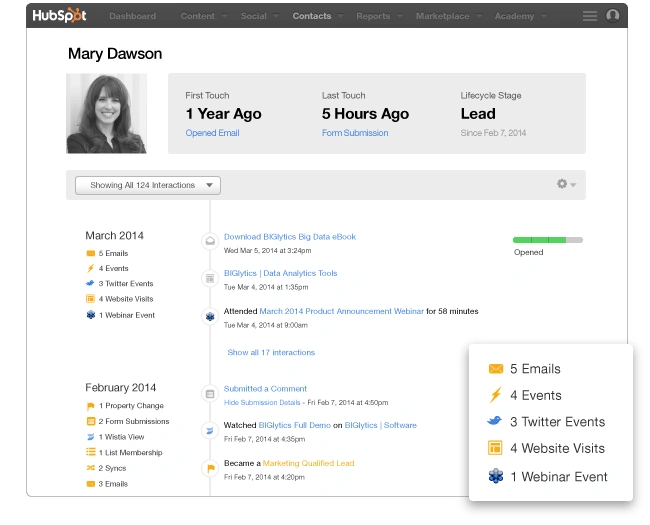Click Mary Dawson's profile photo
650x525 pixels.
click(107, 113)
